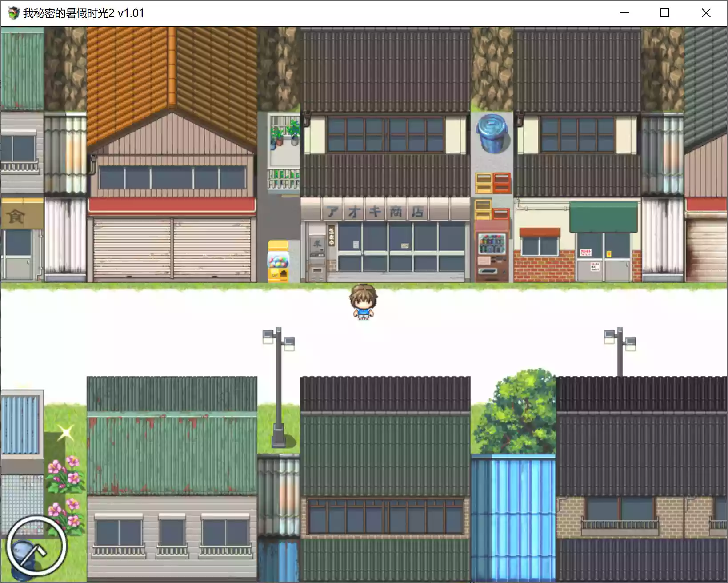Click the brown-haired boy character
The image size is (728, 583).
(x=363, y=302)
